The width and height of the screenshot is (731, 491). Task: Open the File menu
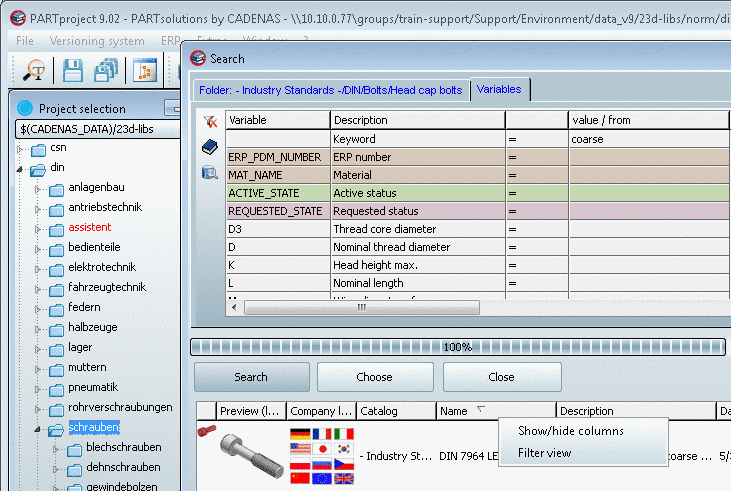coord(24,41)
